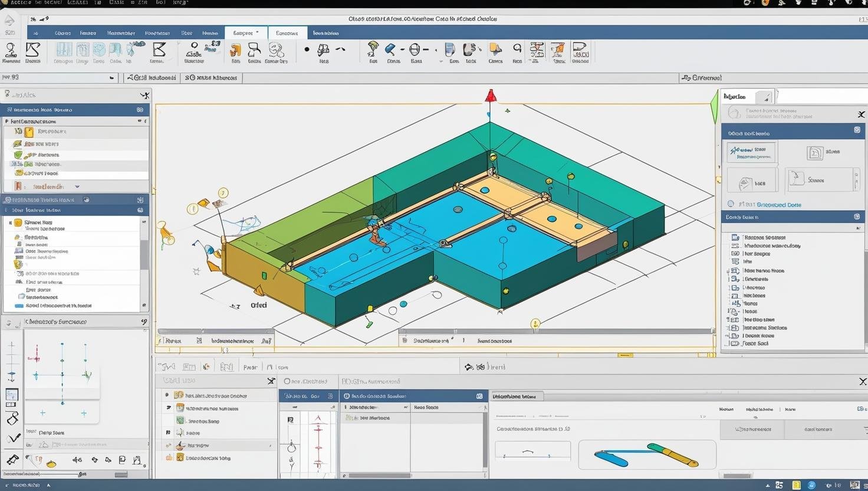This screenshot has height=491, width=868.
Task: Select the blue tag-shaped tool icon in ribbon
Action: pos(390,49)
